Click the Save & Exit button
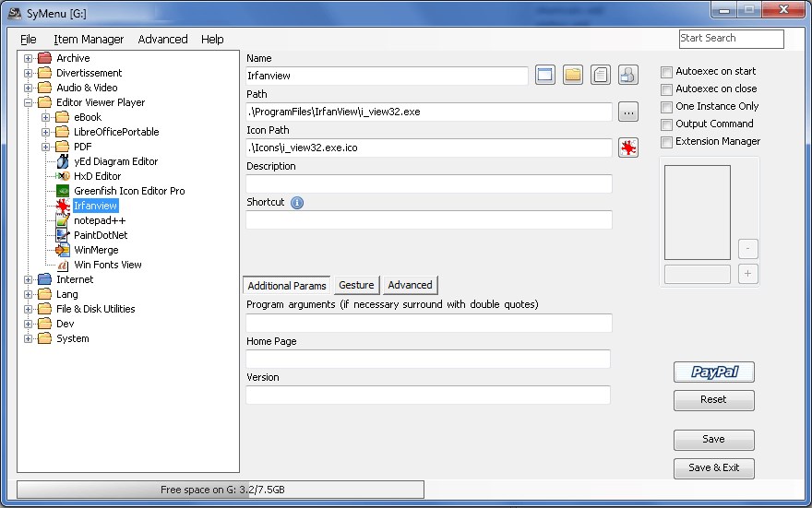Image resolution: width=812 pixels, height=508 pixels. (x=713, y=467)
